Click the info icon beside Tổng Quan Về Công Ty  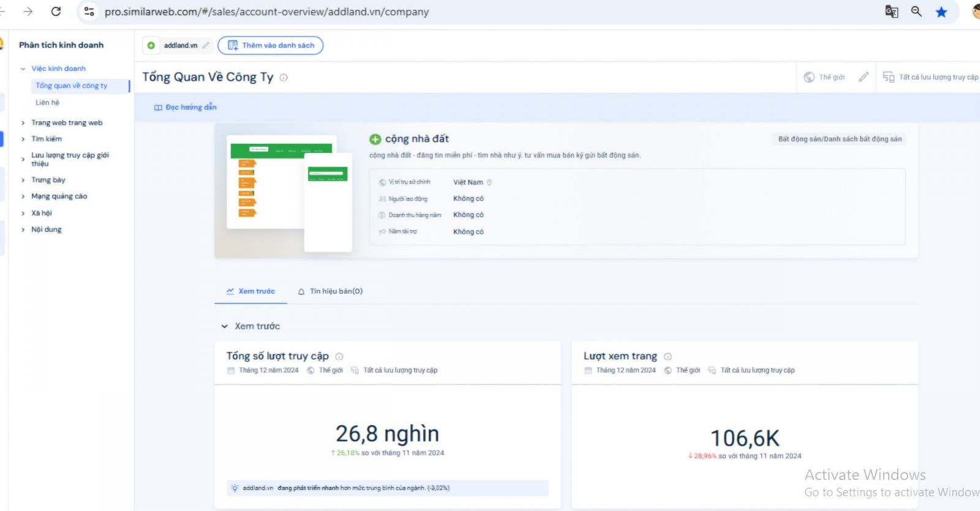pyautogui.click(x=284, y=78)
